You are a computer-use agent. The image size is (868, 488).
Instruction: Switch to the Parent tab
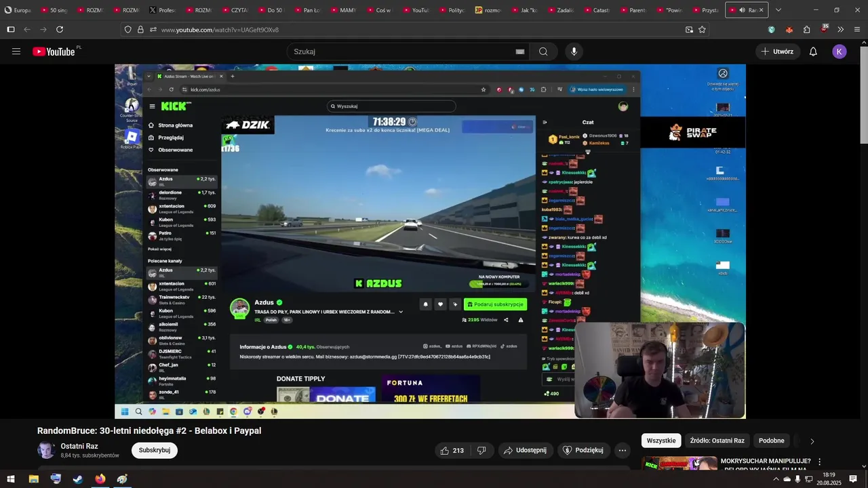[x=633, y=10]
